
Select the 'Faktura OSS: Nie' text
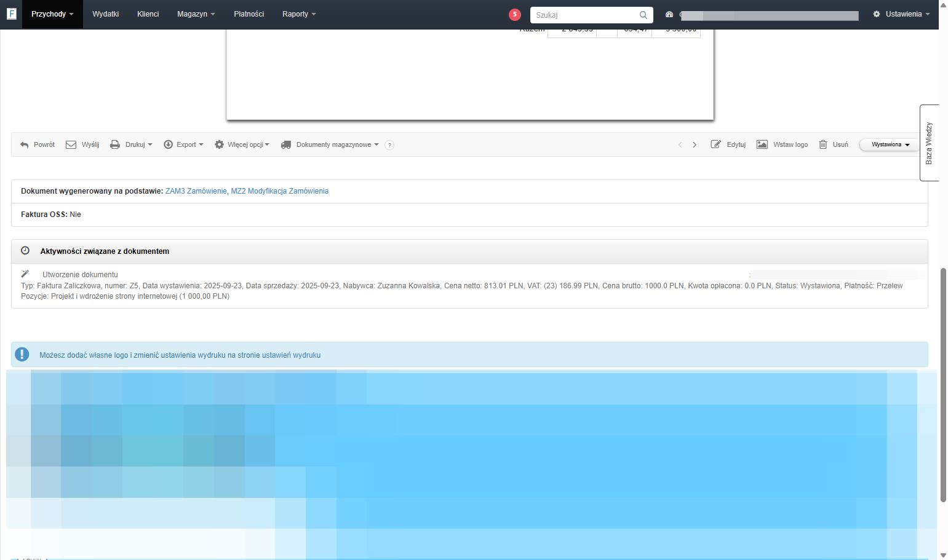click(51, 215)
